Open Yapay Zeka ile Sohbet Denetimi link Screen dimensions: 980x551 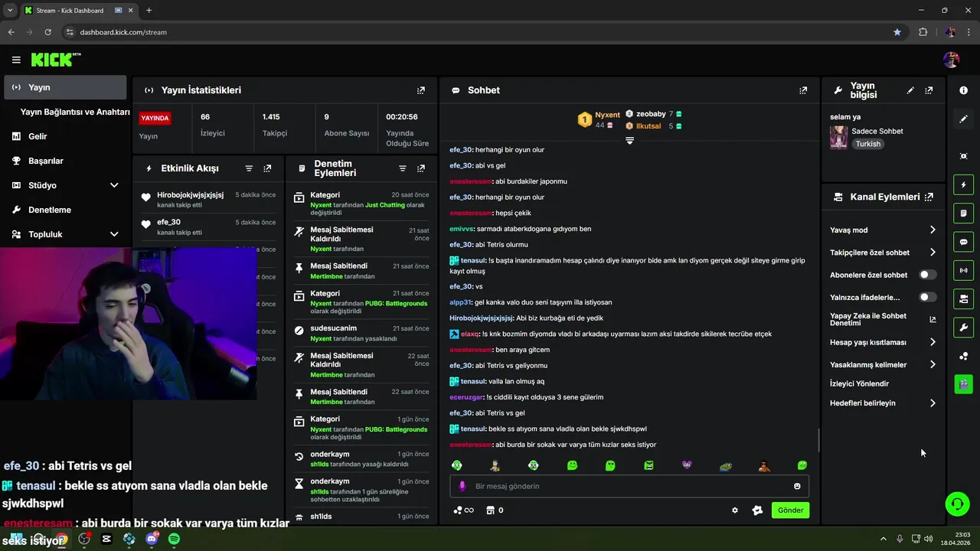pos(884,320)
